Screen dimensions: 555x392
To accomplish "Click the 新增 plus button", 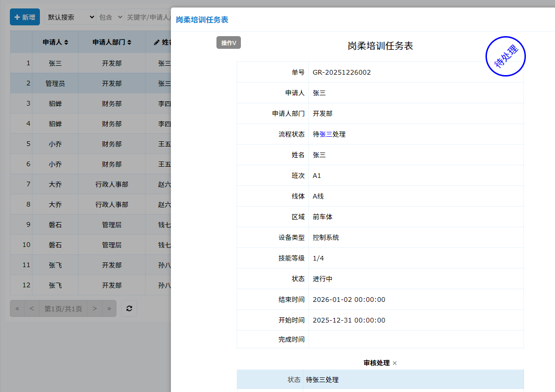I will (25, 17).
